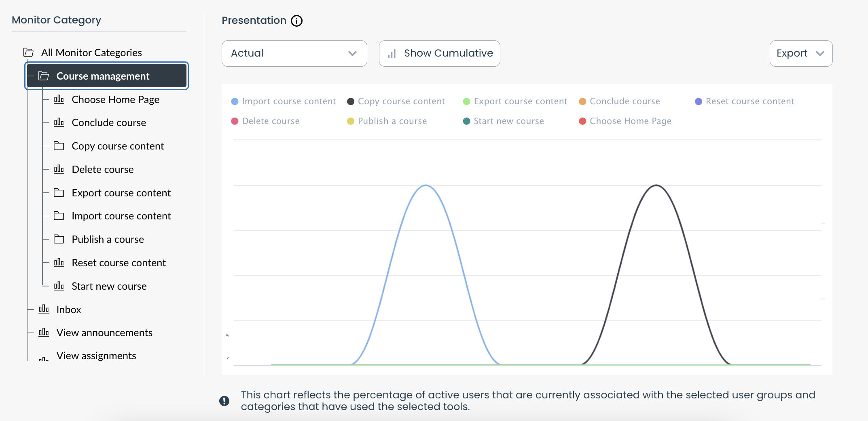Viewport: 868px width, 421px height.
Task: Click the folder icon beside Copy course content
Action: [59, 146]
